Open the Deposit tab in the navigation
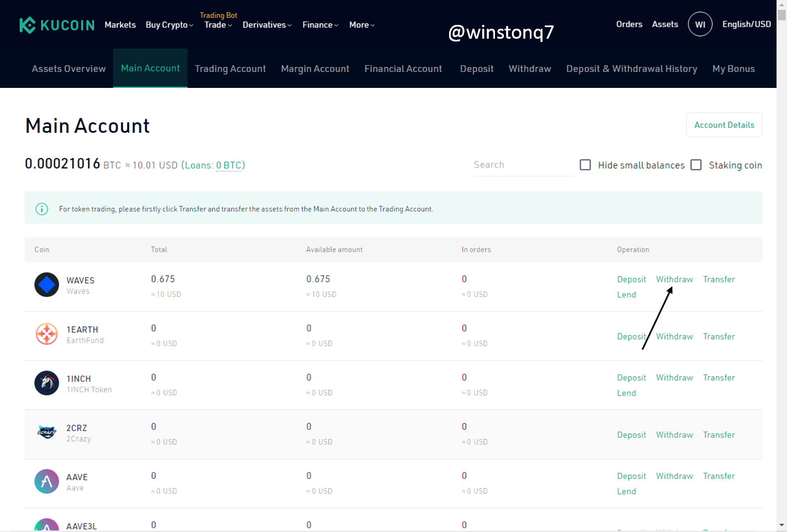Viewport: 787px width, 532px height. pos(477,69)
